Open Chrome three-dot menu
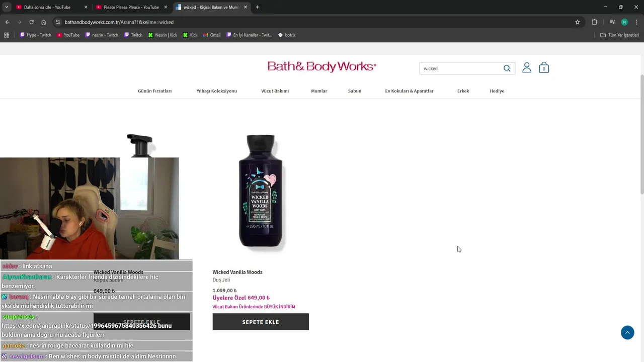644x362 pixels. tap(636, 22)
